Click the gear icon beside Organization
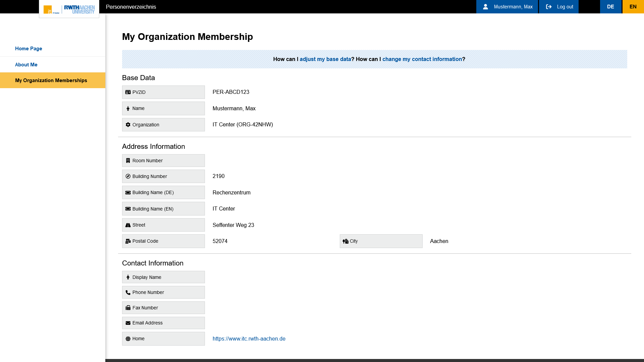 point(128,125)
